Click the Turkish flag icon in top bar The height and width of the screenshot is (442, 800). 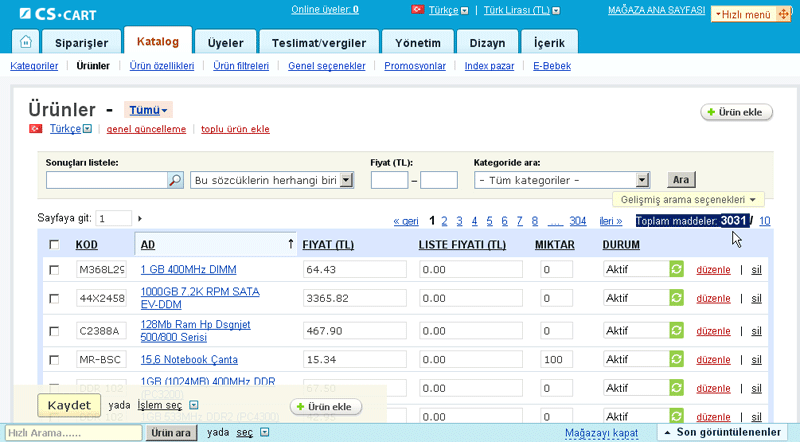(x=418, y=9)
